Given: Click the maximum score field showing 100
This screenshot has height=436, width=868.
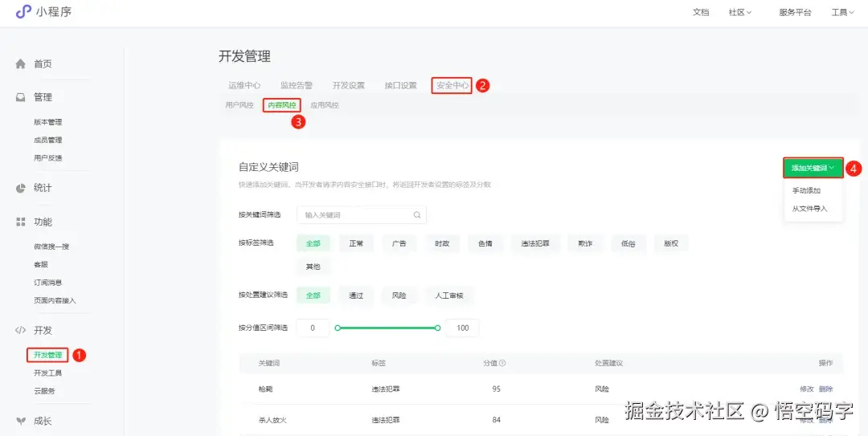Looking at the screenshot, I should 463,328.
